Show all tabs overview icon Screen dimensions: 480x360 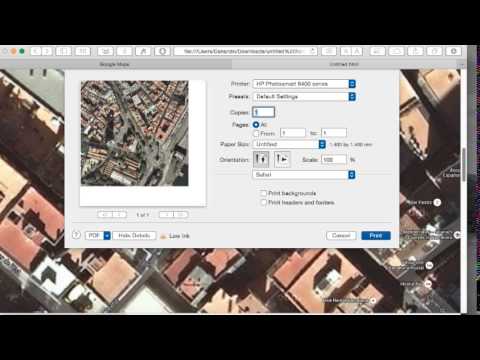435,51
